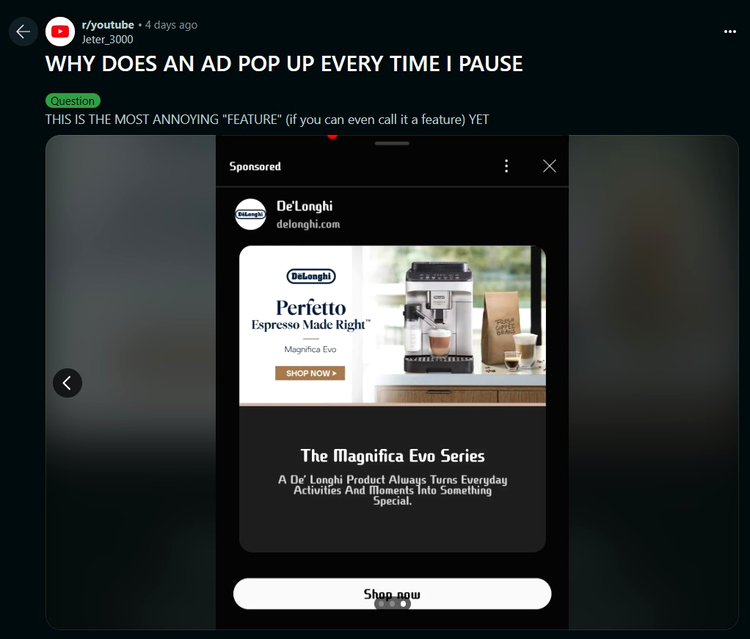The image size is (750, 639).
Task: Click the drag handle atop ad sheet
Action: [392, 143]
